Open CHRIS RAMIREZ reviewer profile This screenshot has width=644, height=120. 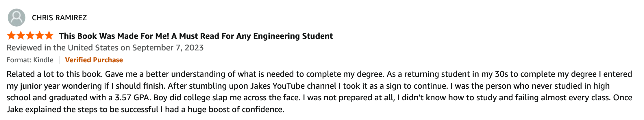click(59, 18)
